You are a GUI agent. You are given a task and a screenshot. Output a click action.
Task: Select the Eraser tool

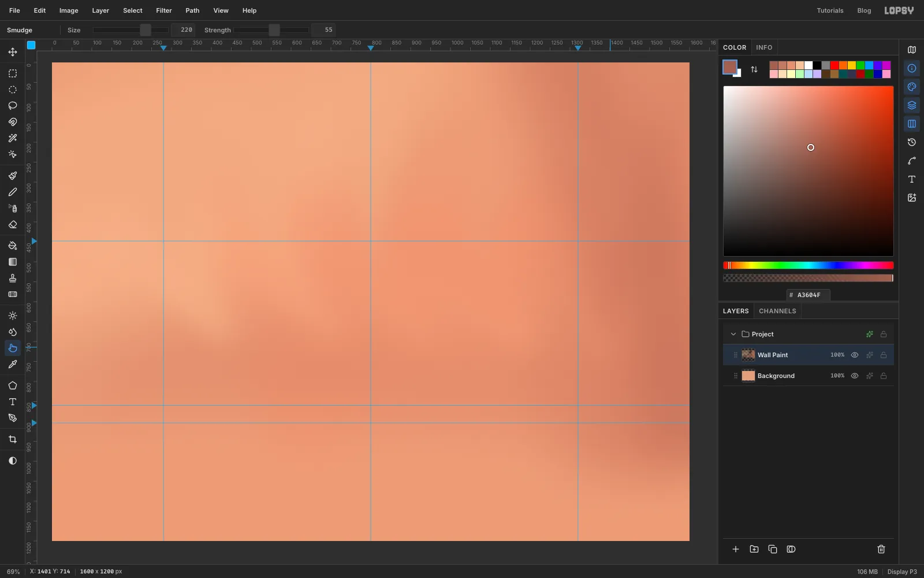tap(12, 224)
